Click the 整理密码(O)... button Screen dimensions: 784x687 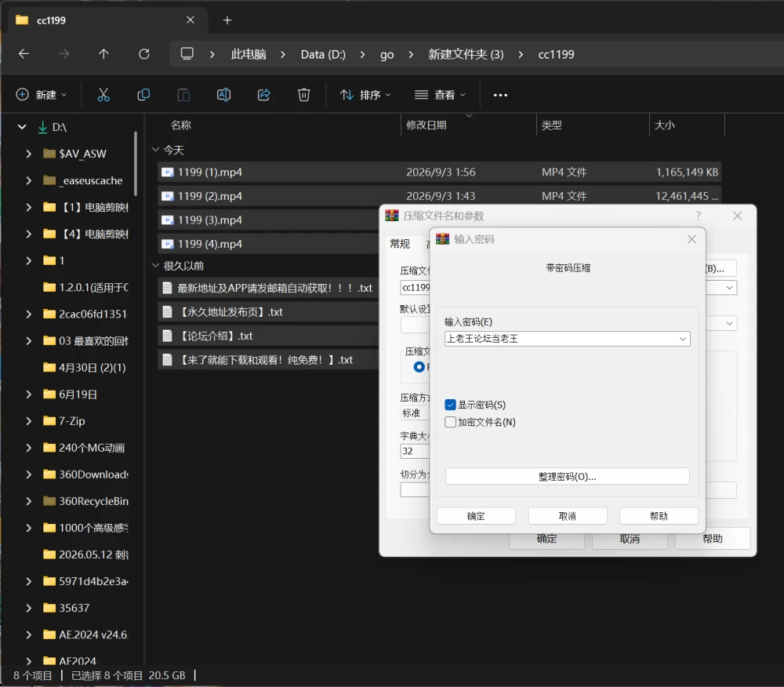(x=567, y=477)
